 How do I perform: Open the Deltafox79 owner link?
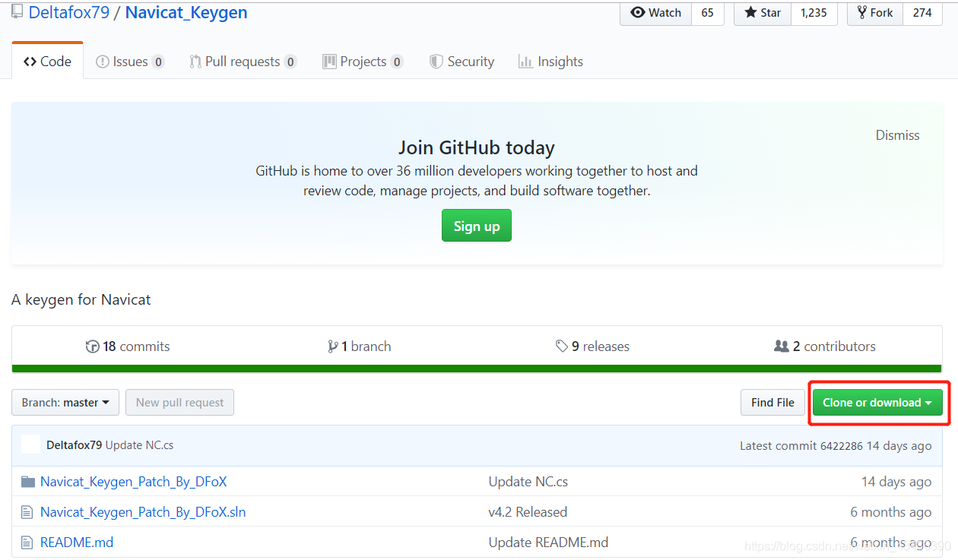(69, 12)
